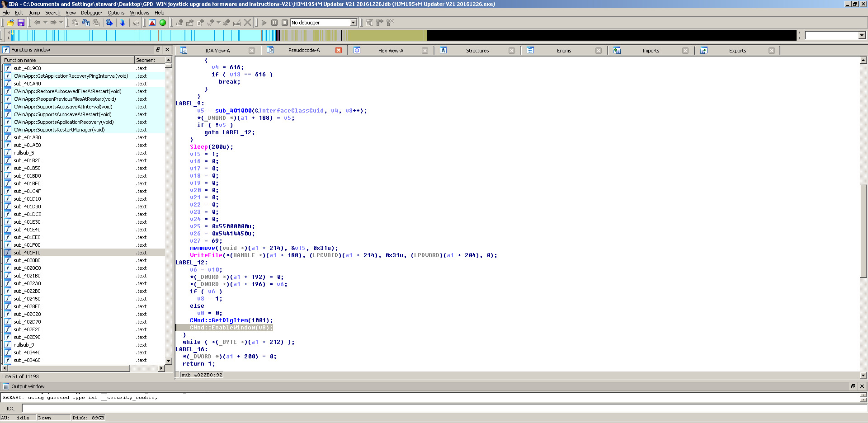Viewport: 868px width, 423px height.
Task: Open the 'No debugger' dropdown
Action: pyautogui.click(x=353, y=23)
